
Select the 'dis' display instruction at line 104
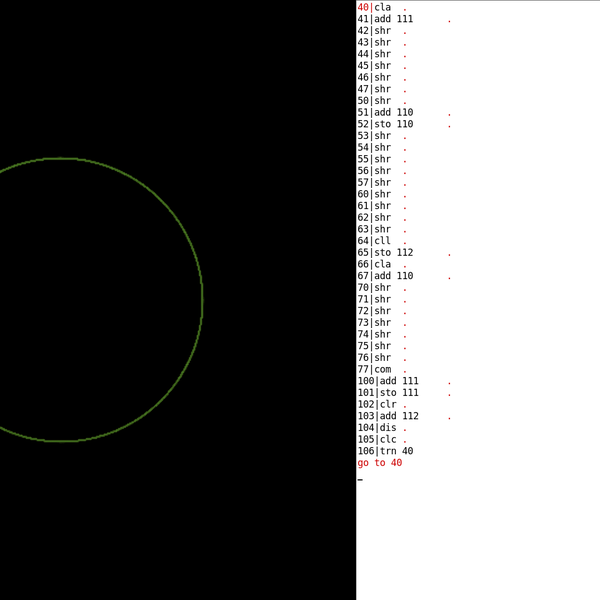tap(388, 428)
